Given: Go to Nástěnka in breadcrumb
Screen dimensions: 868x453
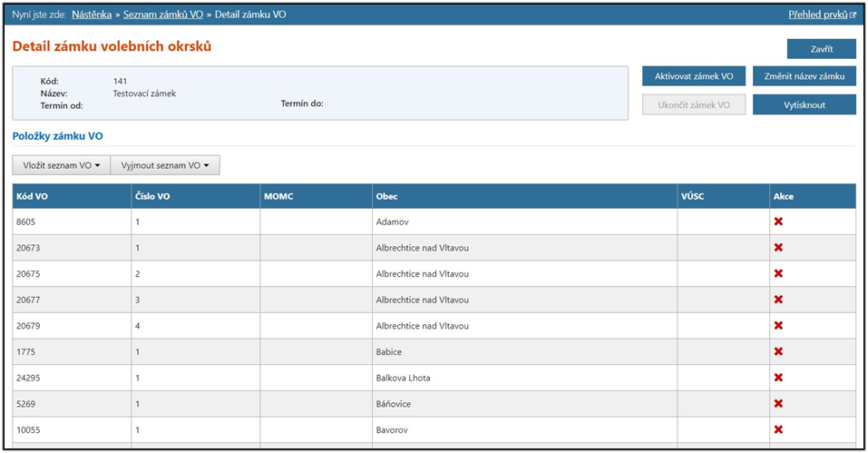Looking at the screenshot, I should click(x=93, y=15).
